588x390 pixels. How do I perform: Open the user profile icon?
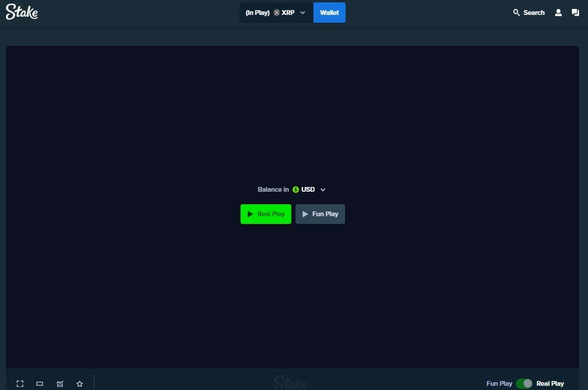(558, 13)
